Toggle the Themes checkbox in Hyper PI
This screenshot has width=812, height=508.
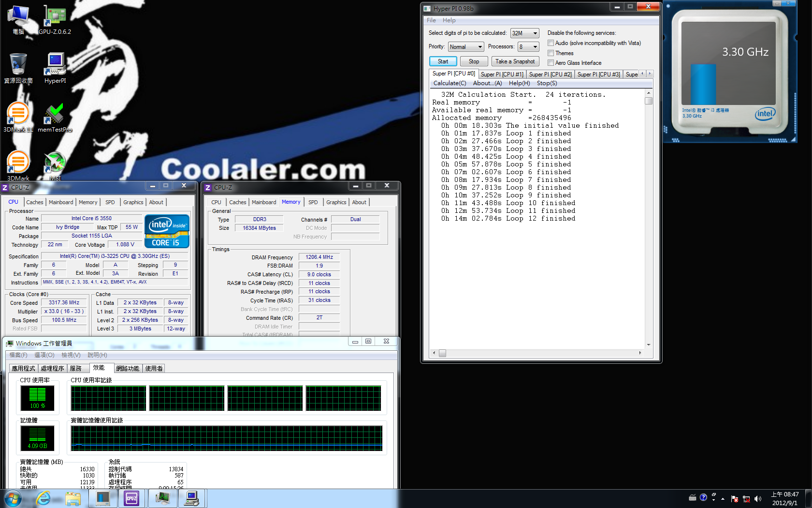[x=551, y=53]
